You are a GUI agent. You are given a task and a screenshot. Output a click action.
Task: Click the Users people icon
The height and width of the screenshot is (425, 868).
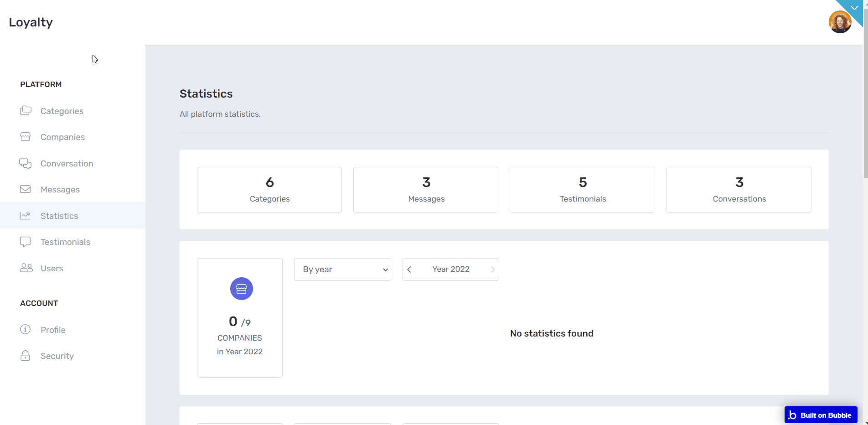[x=26, y=268]
